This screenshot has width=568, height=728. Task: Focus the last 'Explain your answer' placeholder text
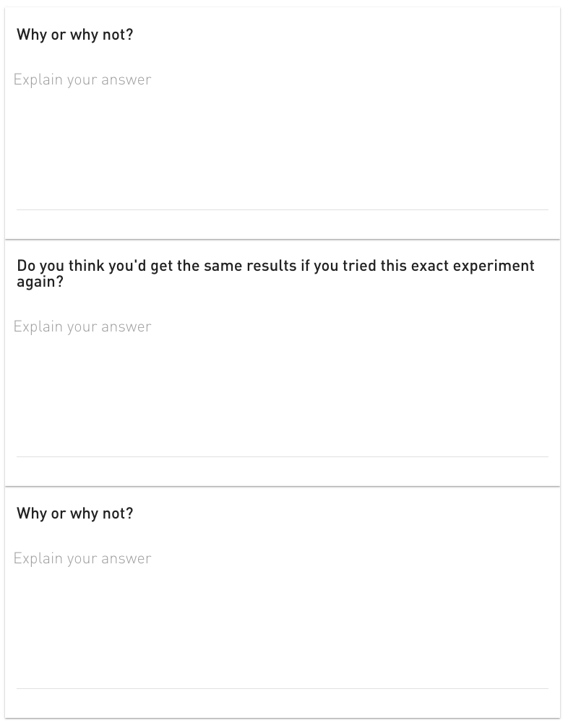pyautogui.click(x=82, y=558)
